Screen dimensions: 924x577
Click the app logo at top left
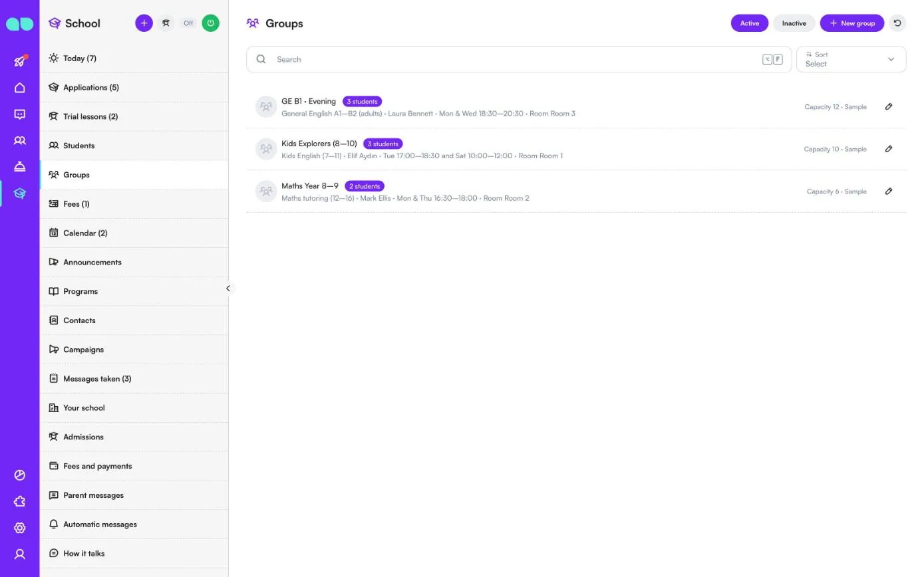coord(20,23)
